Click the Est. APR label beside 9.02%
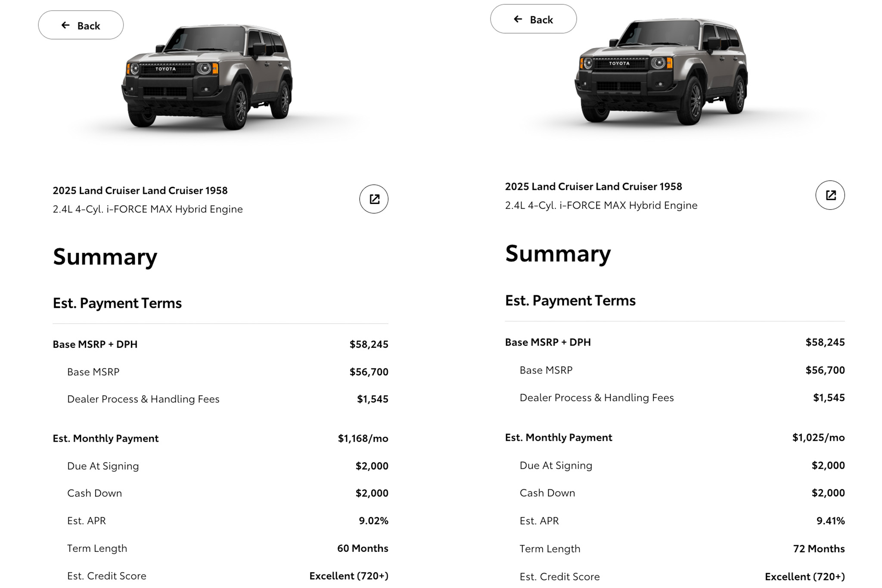The width and height of the screenshot is (882, 588). [x=87, y=521]
